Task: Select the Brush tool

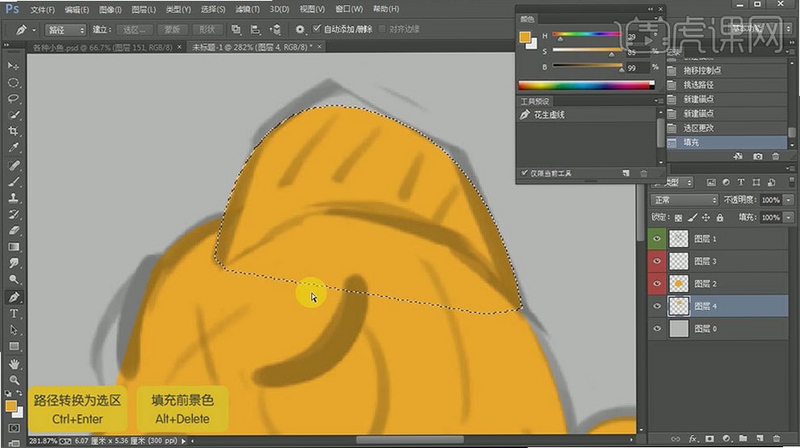Action: pyautogui.click(x=13, y=182)
